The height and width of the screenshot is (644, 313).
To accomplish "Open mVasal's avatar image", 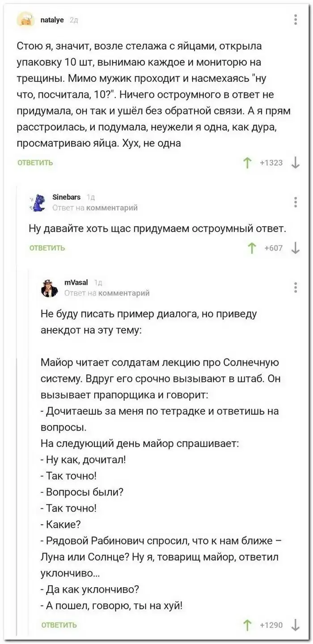I will [50, 288].
